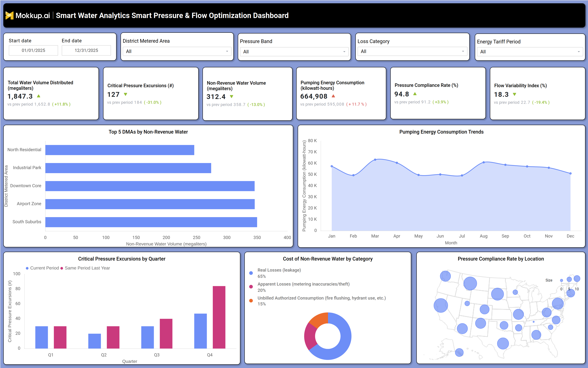Click the Industrial Park bar

coord(128,168)
